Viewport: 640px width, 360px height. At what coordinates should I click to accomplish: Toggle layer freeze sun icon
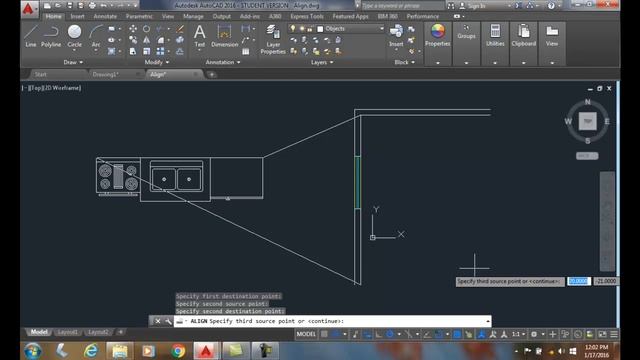pos(302,29)
